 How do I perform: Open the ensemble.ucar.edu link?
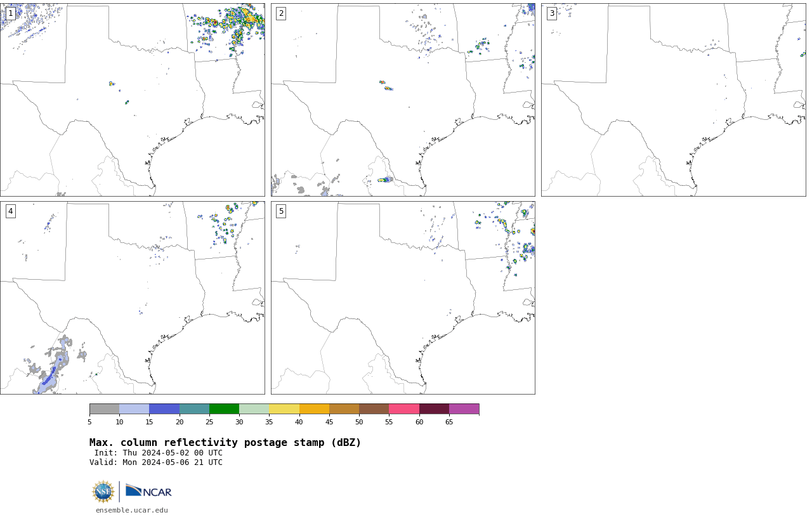click(132, 510)
